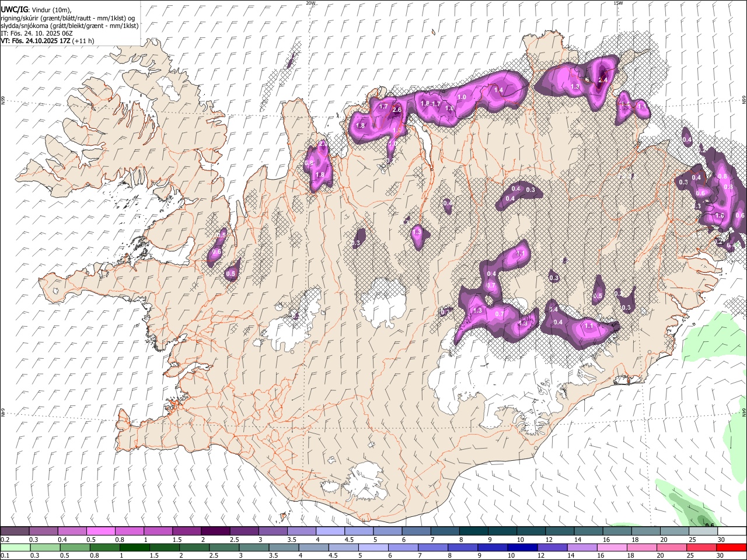
Task: Pick the darkest green 1–1.5 swatch in the rain scale
Action: 134,548
